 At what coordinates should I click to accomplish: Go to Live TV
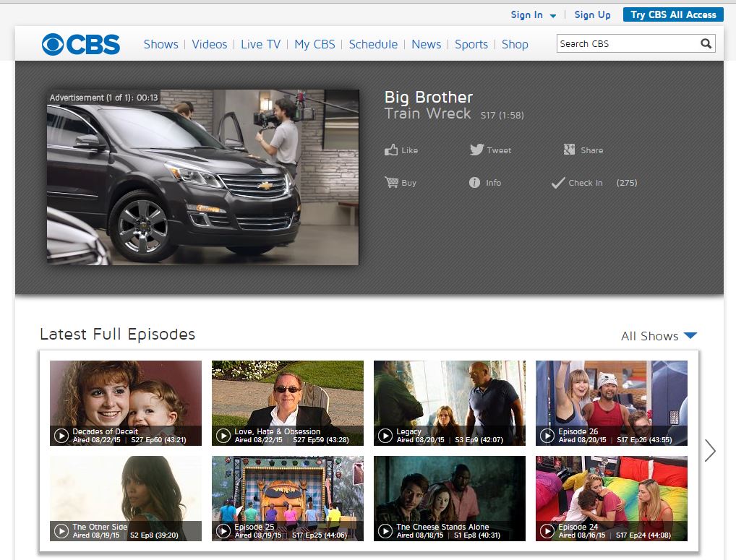coord(260,44)
